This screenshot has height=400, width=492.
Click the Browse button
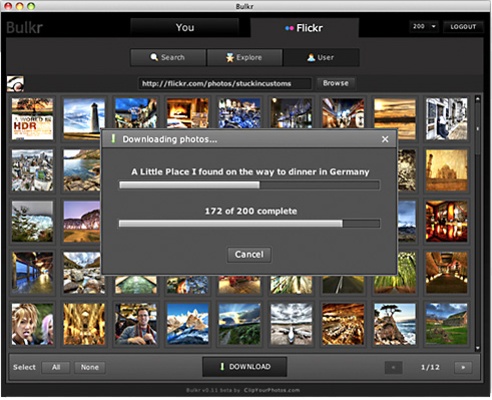(x=335, y=83)
